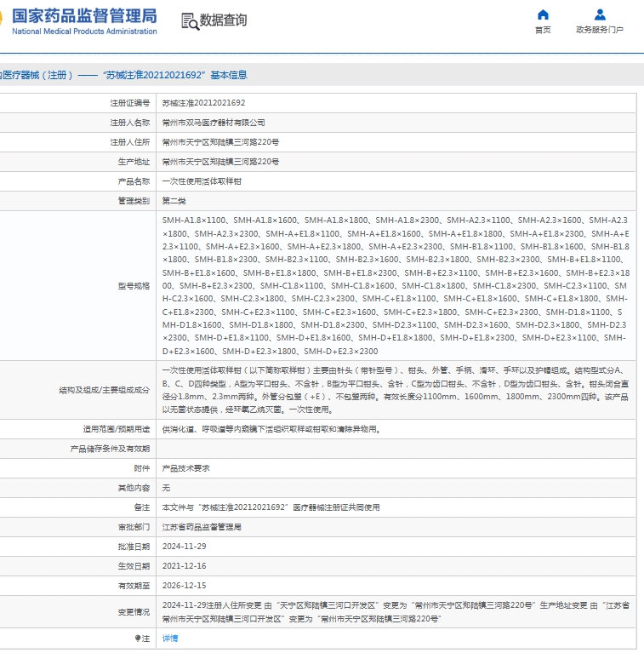Click the 管理类别 value 第二类
This screenshot has height=653, width=644.
174,201
